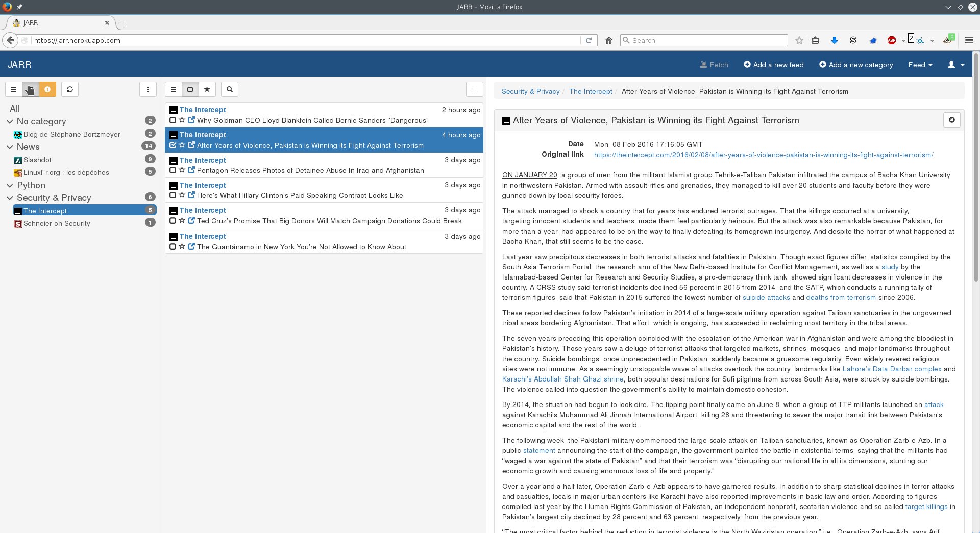This screenshot has height=533, width=980.
Task: Click the Adblock Plus icon
Action: 892,40
